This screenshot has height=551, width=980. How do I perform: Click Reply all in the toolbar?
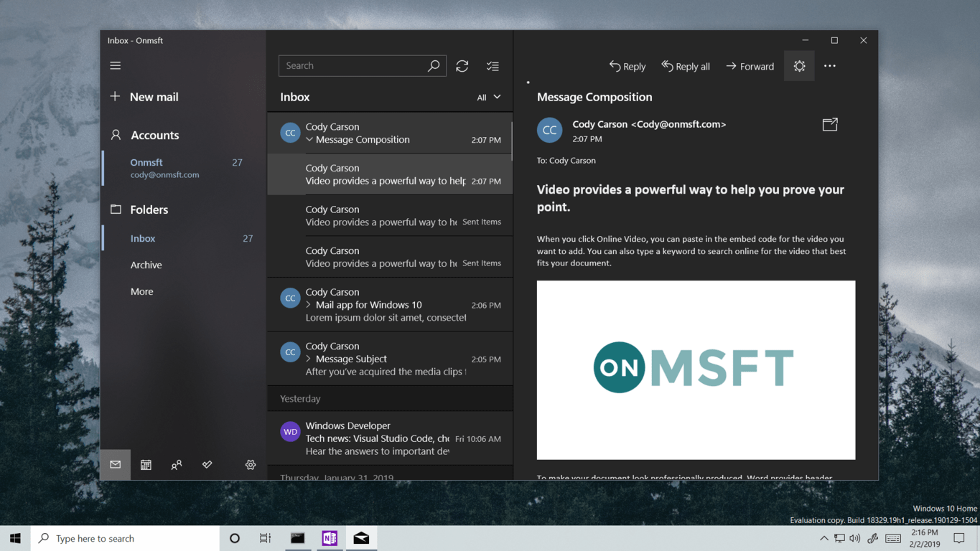point(686,66)
